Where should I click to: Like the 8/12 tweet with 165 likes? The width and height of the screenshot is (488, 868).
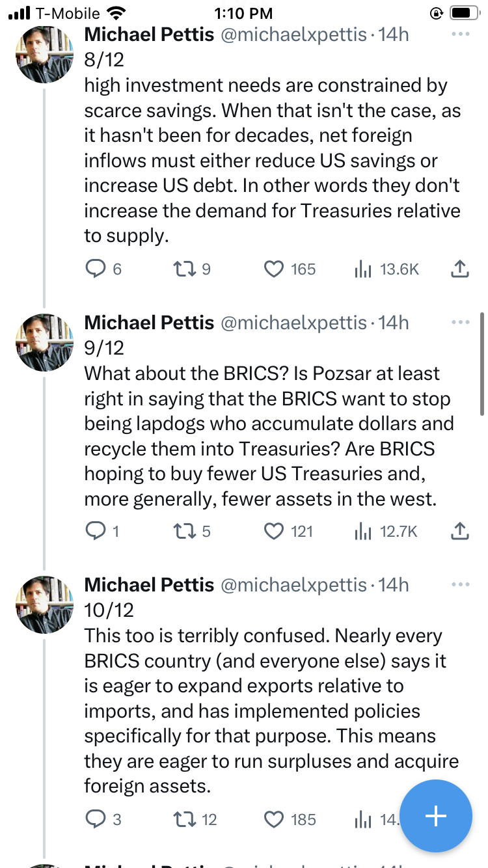pos(274,269)
